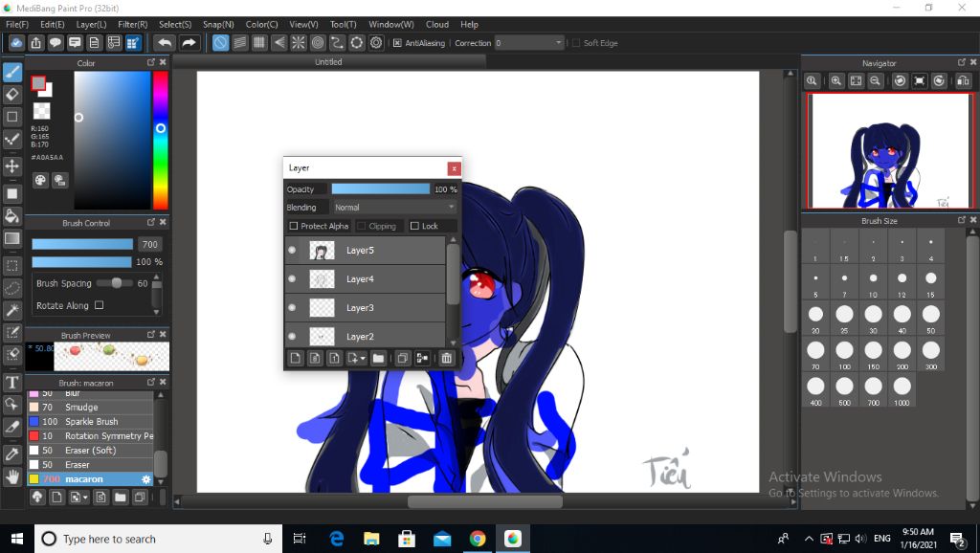Screen dimensions: 980x553
Task: Open the Cloud menu
Action: (x=436, y=24)
